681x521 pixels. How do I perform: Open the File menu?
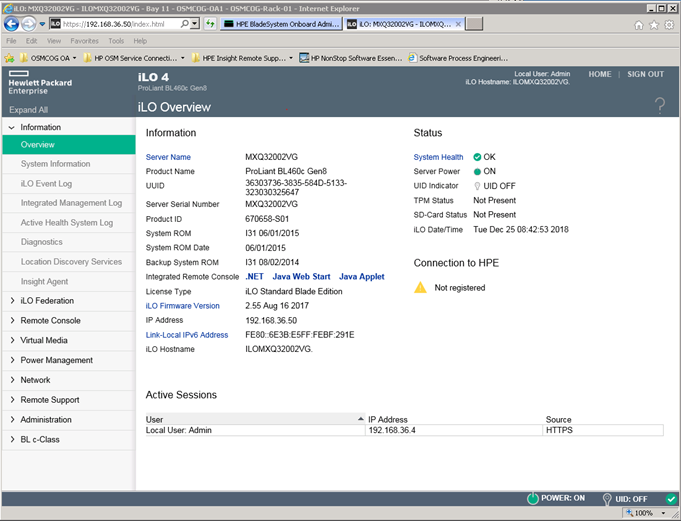(11, 41)
